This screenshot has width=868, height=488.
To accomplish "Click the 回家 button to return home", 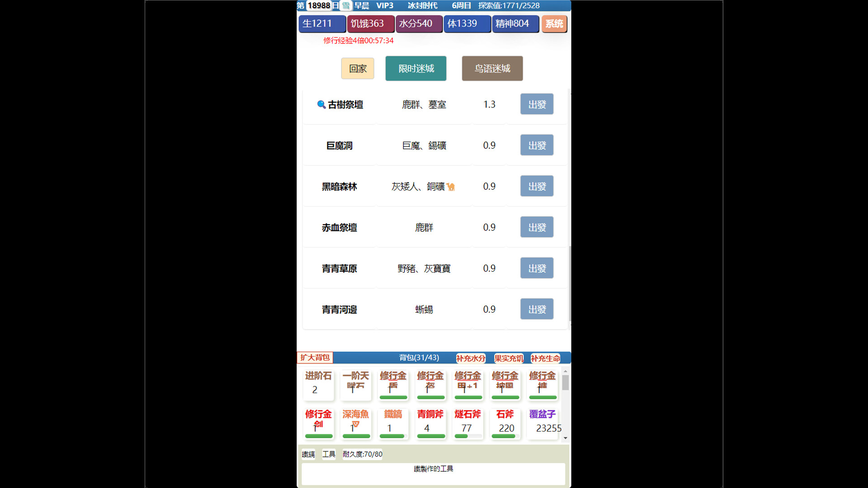I will (358, 68).
